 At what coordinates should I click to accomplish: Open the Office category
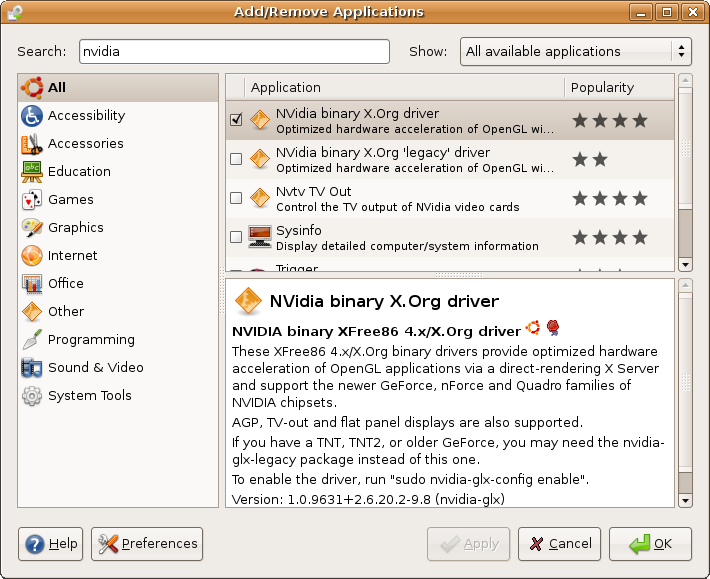[x=118, y=283]
